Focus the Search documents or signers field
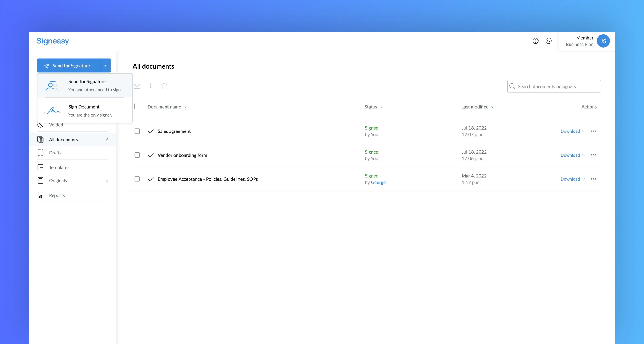 (557, 86)
